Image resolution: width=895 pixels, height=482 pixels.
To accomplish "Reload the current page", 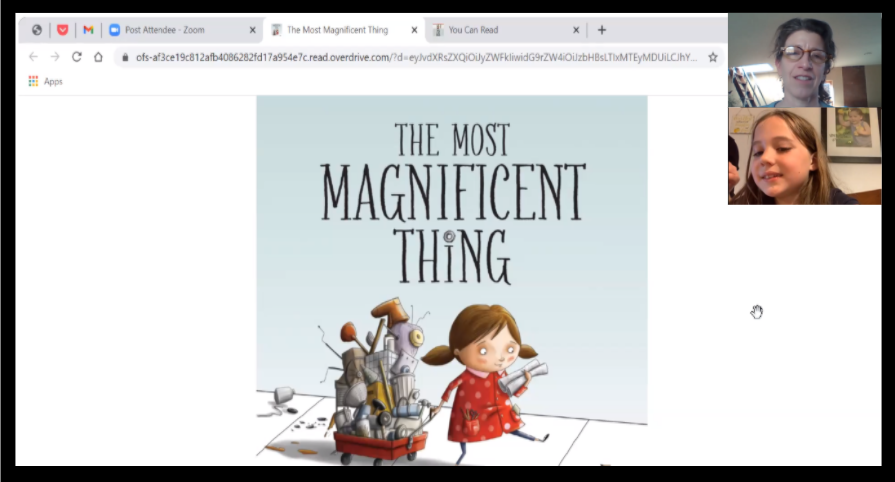I will pos(76,57).
